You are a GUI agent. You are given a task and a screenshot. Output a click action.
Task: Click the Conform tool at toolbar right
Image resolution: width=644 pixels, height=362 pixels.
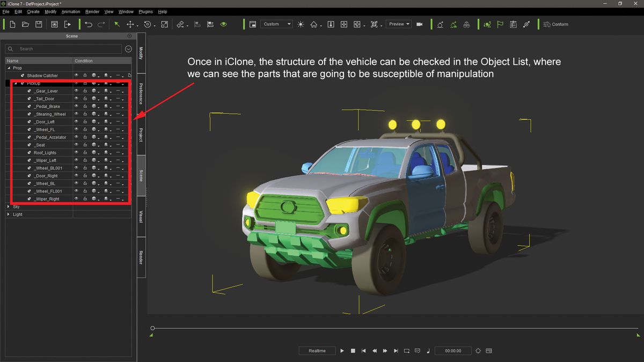point(556,24)
